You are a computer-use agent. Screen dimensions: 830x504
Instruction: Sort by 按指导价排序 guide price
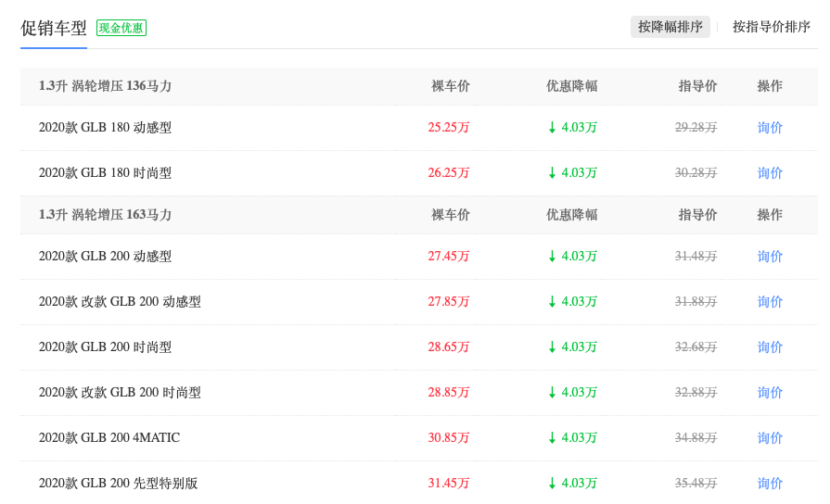pos(772,27)
